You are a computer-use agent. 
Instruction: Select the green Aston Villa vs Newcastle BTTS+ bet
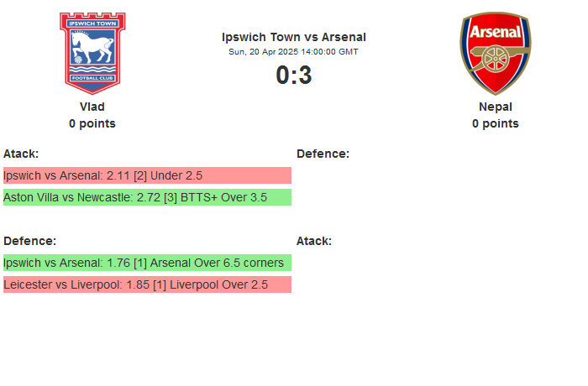coord(147,197)
